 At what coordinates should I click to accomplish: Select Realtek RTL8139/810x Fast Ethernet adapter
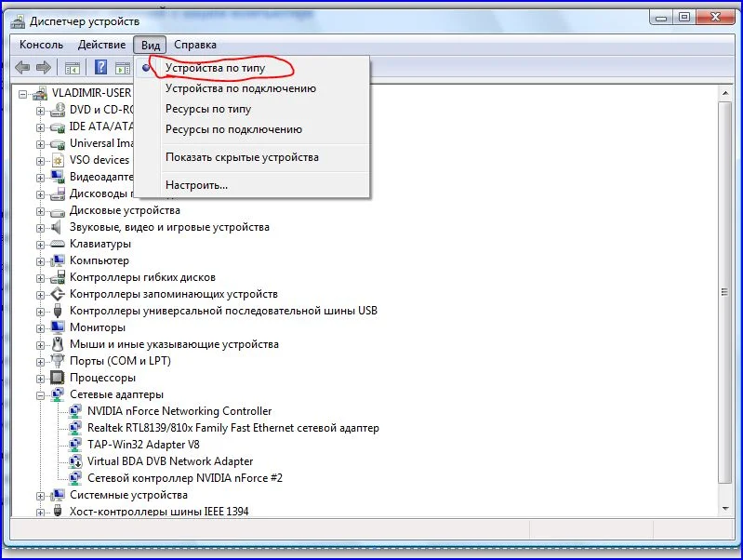click(x=233, y=428)
